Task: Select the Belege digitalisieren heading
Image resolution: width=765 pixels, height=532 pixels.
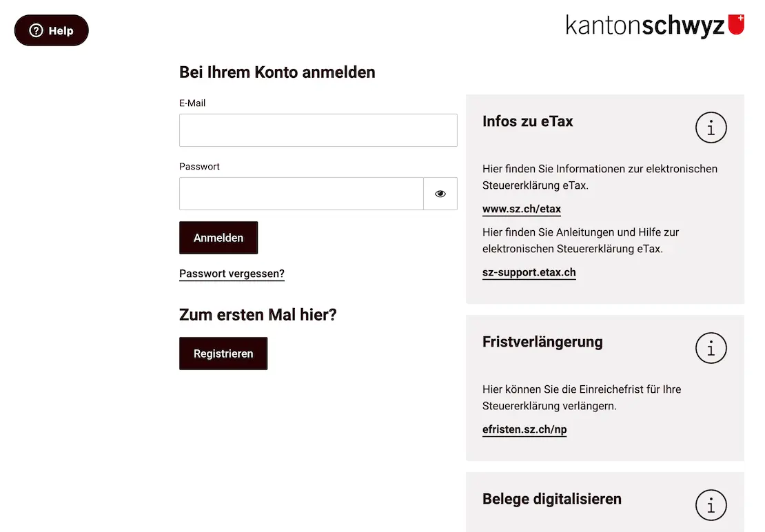Action: (x=551, y=499)
